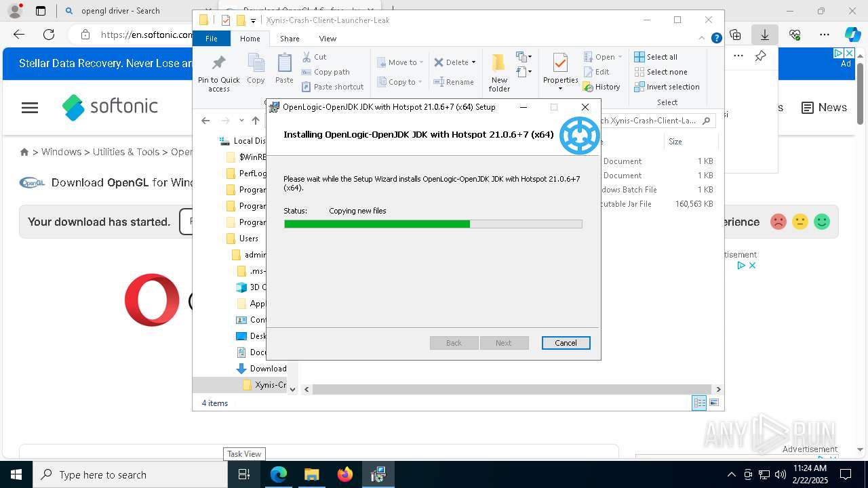Click History in the Explorer ribbon
The height and width of the screenshot is (488, 868).
[601, 87]
